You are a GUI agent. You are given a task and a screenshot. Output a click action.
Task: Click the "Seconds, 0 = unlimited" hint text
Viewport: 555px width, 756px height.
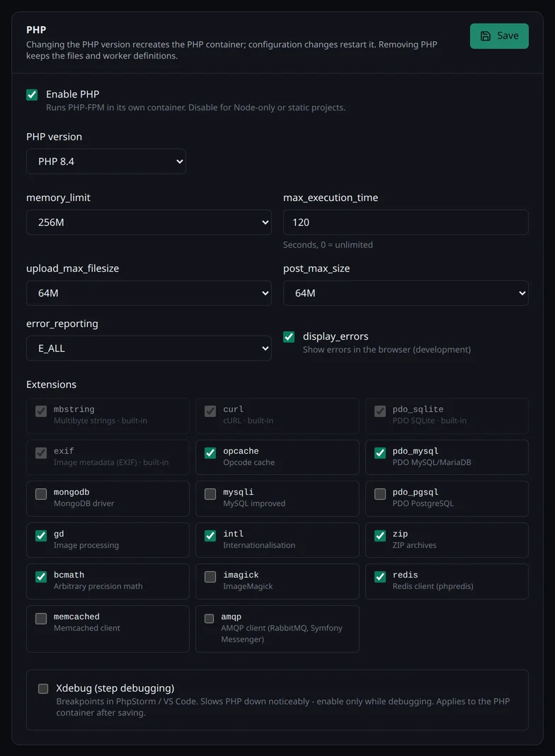[328, 245]
